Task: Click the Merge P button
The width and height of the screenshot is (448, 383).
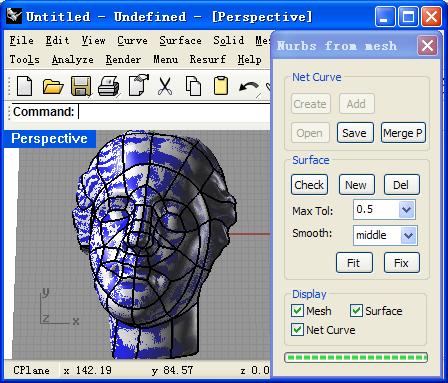Action: click(403, 133)
